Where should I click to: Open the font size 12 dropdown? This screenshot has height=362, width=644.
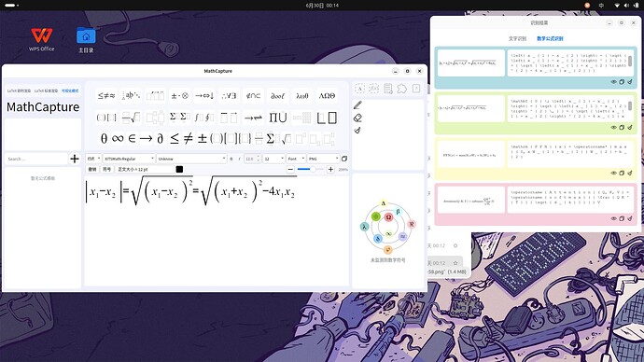[273, 159]
